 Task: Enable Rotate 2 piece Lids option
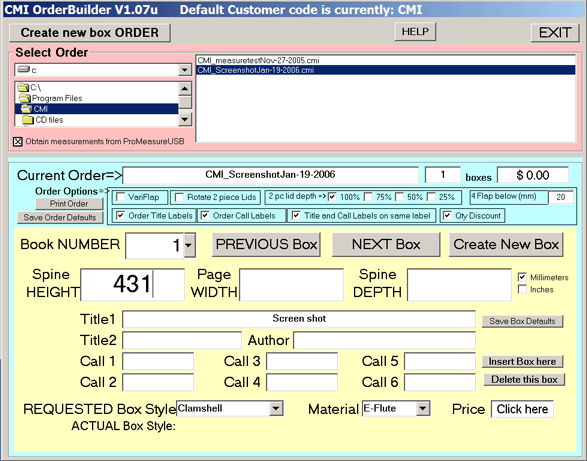coord(180,197)
